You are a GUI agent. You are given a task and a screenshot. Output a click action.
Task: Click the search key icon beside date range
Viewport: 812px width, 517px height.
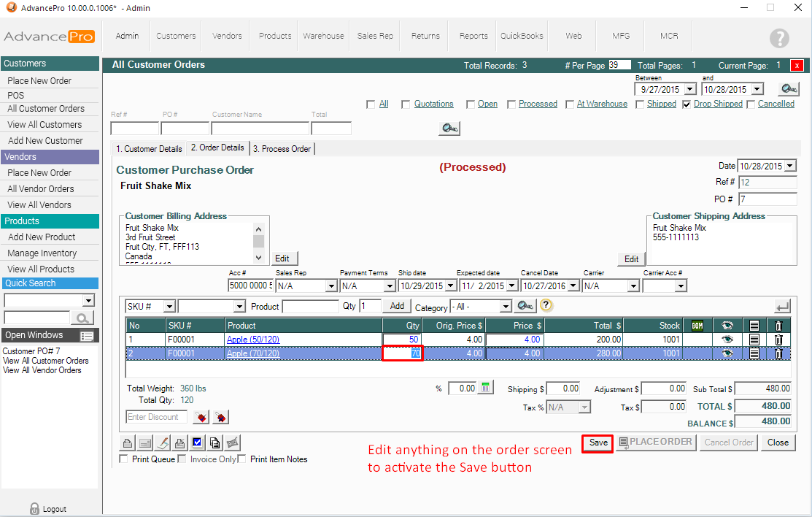(788, 89)
